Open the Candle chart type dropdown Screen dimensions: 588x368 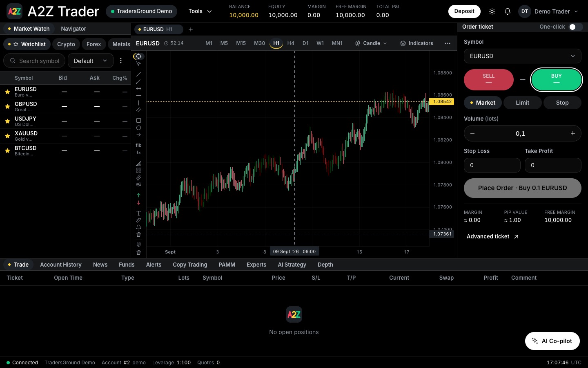371,43
